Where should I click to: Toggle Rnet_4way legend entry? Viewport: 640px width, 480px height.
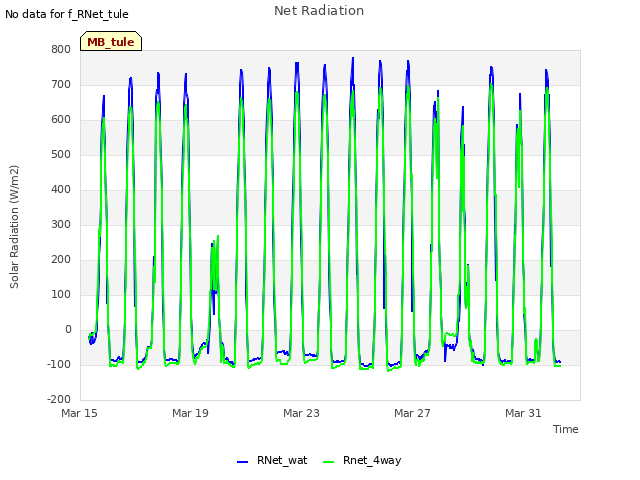362,460
